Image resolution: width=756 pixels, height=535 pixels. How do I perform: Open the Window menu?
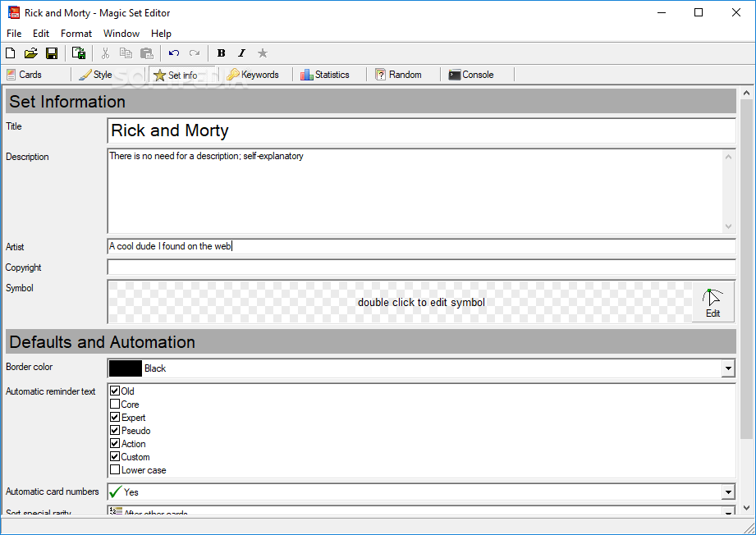pos(121,34)
